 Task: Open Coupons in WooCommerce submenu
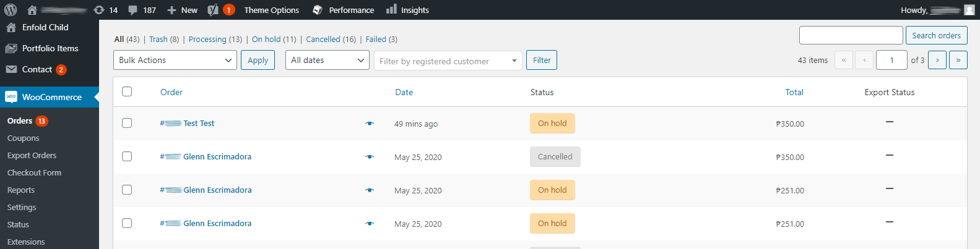click(x=24, y=138)
